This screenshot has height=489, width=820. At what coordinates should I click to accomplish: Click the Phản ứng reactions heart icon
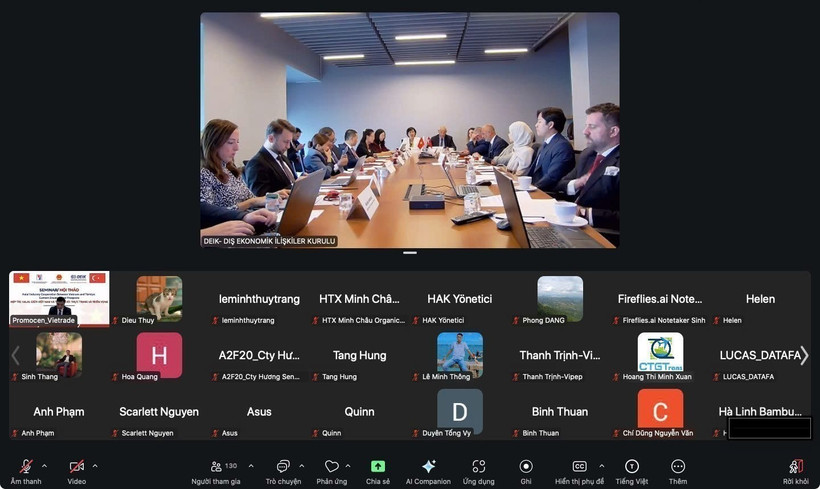(x=331, y=467)
